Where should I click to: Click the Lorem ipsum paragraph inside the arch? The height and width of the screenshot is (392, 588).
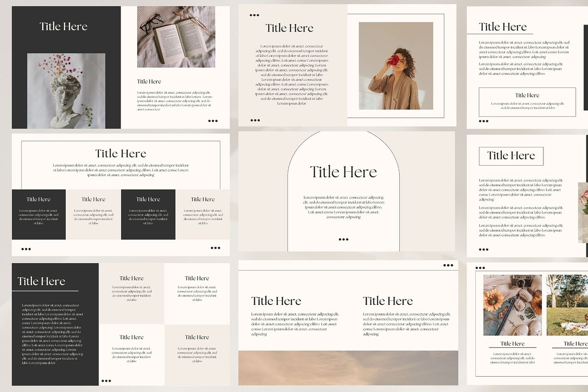[343, 207]
